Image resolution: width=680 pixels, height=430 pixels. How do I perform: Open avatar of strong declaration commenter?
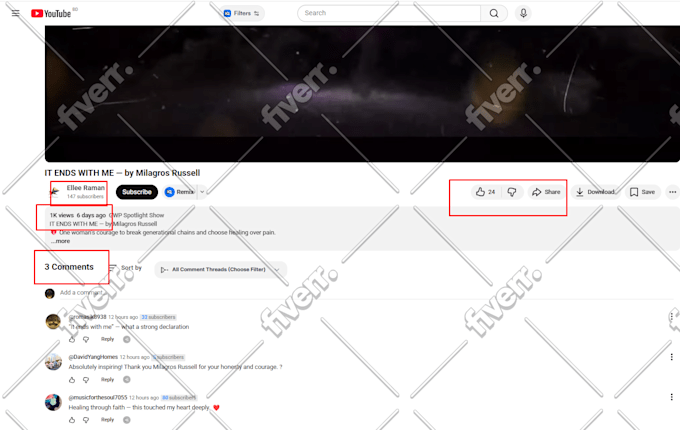point(53,322)
